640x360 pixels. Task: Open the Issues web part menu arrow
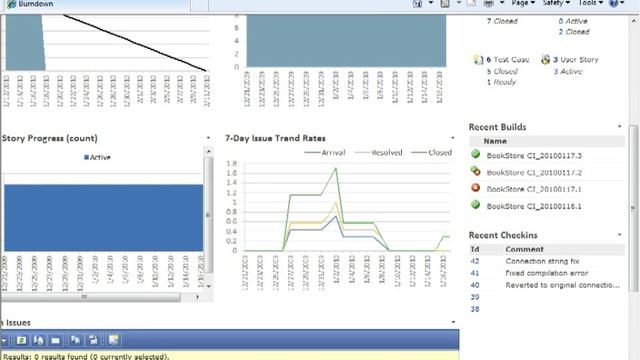[453, 322]
